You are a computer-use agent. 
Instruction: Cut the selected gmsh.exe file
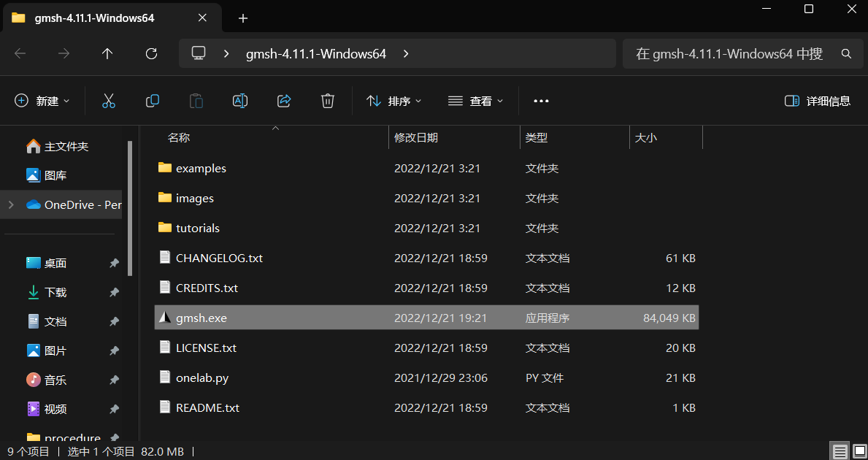click(x=108, y=101)
